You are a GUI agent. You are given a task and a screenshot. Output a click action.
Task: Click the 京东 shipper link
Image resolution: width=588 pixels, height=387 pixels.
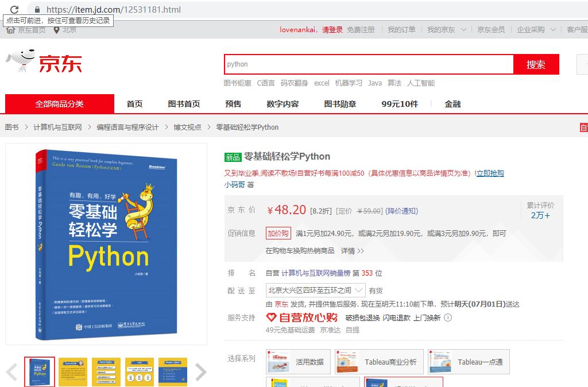[x=281, y=304]
